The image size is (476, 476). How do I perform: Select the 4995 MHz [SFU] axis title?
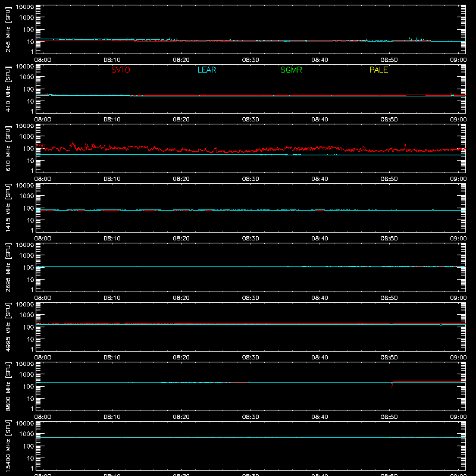click(8, 327)
